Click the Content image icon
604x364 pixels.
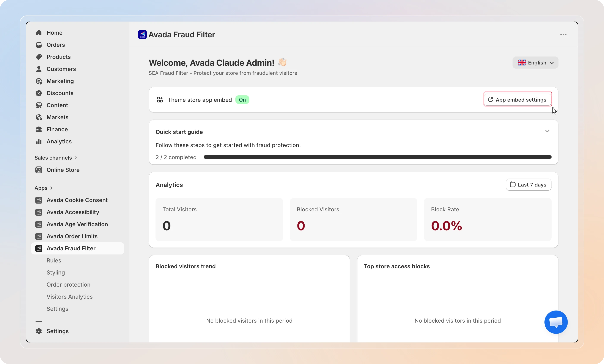[39, 105]
